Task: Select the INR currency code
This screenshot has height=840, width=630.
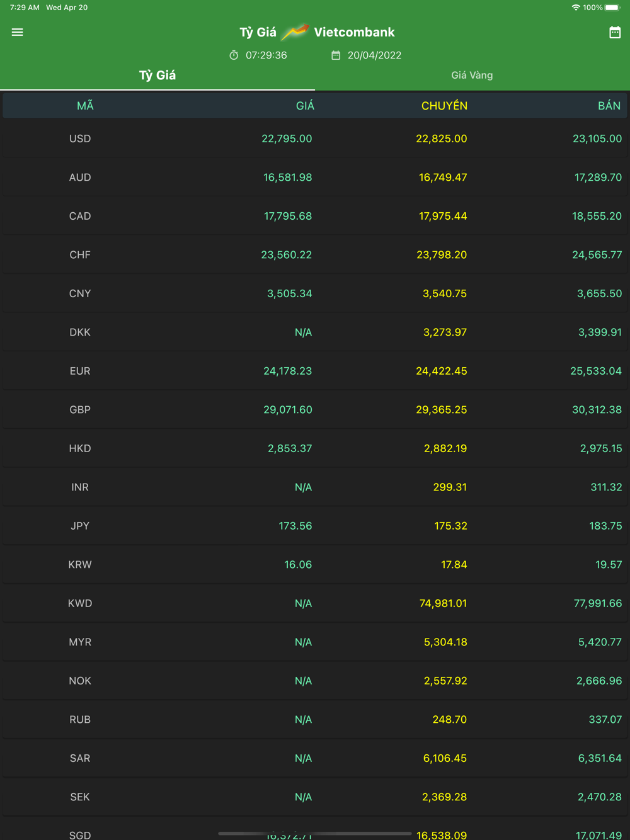Action: coord(80,487)
